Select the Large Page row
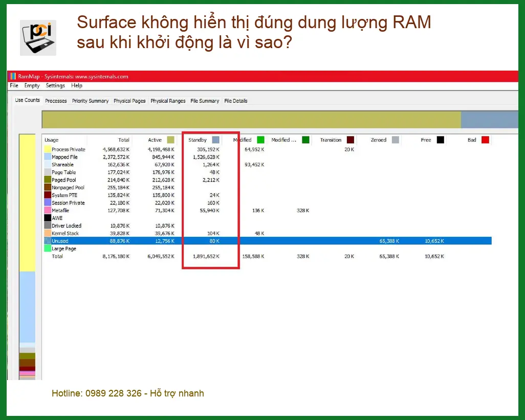The height and width of the screenshot is (420, 525). click(268, 249)
